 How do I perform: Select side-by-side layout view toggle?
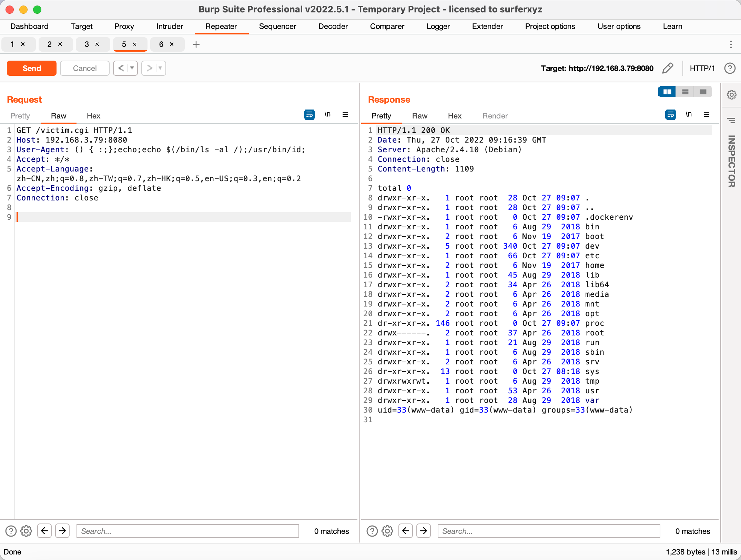[667, 92]
